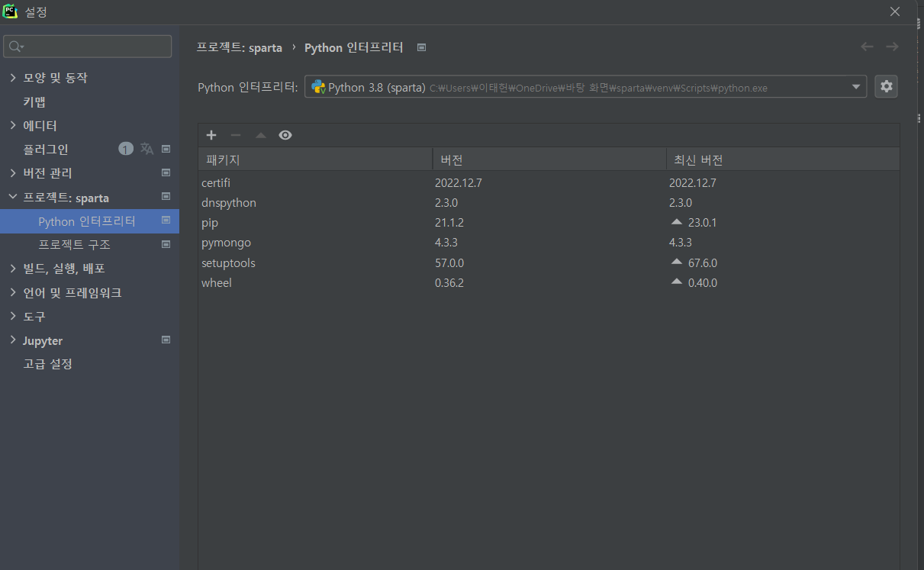Click the minus icon to uninstall package
The width and height of the screenshot is (924, 570).
coord(236,135)
